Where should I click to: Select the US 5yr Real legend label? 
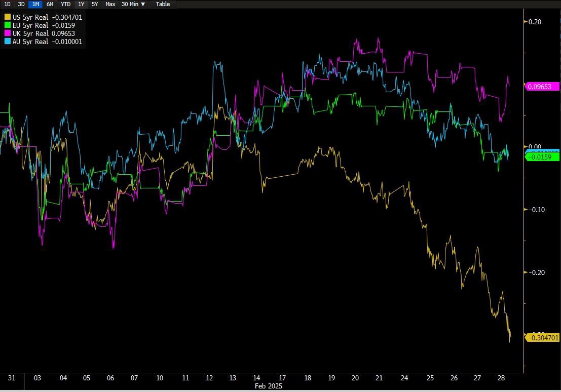30,17
